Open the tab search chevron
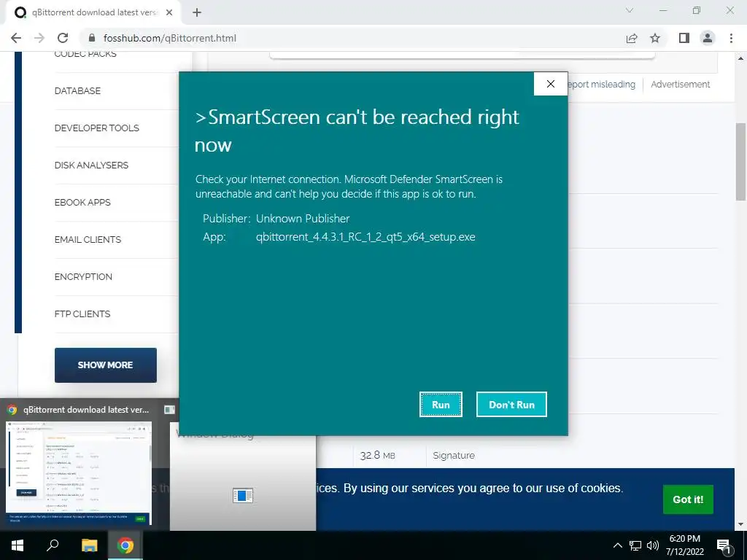Viewport: 747px width, 560px height. click(x=630, y=10)
